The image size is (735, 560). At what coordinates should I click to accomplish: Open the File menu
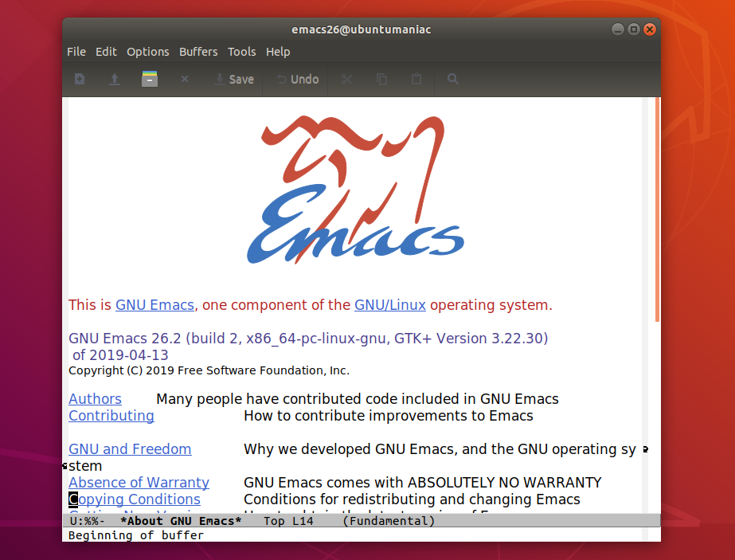pos(76,52)
